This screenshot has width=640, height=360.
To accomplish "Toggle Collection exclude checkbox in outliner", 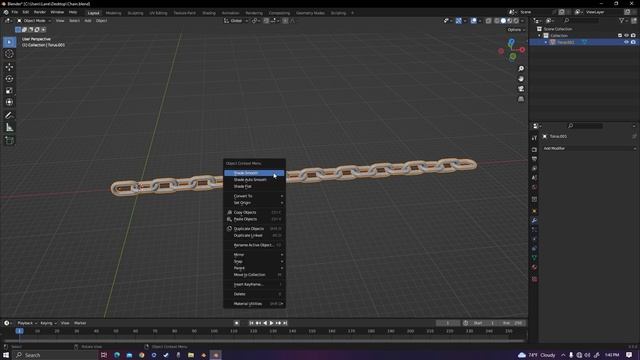I will coord(620,36).
